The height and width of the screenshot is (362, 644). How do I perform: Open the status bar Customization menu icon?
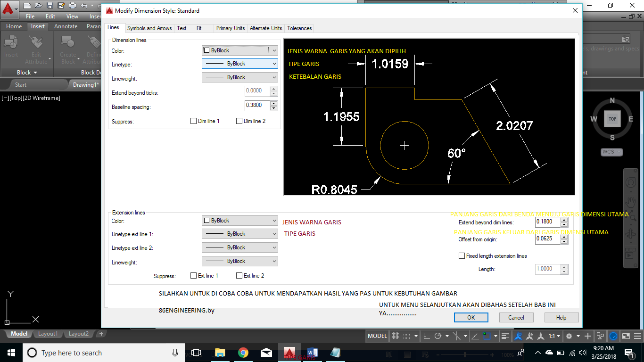637,336
